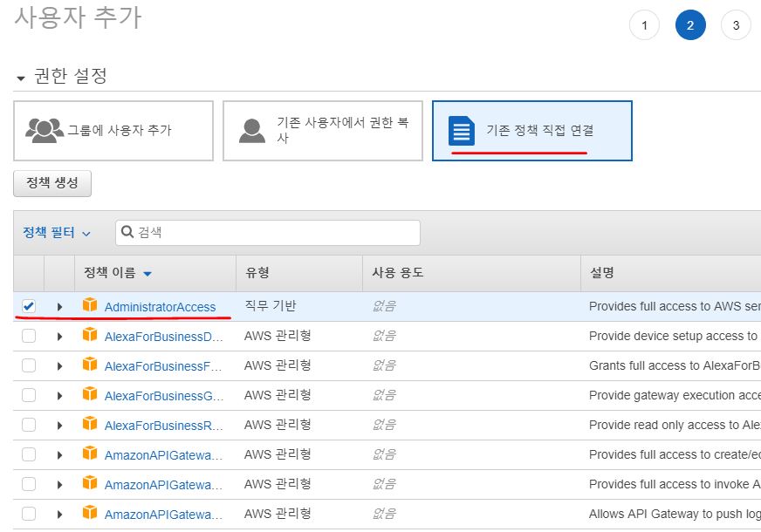Click policy icon in row 'Provides full access to create/e...'

point(90,453)
